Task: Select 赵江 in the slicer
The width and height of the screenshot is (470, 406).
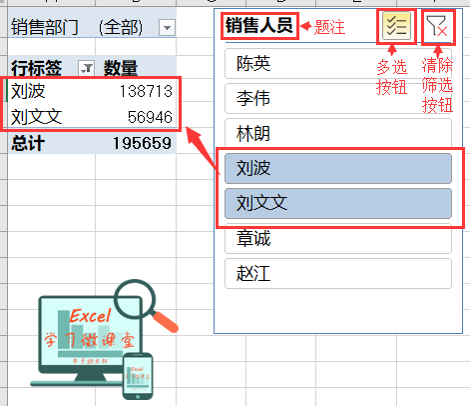Action: pos(338,274)
